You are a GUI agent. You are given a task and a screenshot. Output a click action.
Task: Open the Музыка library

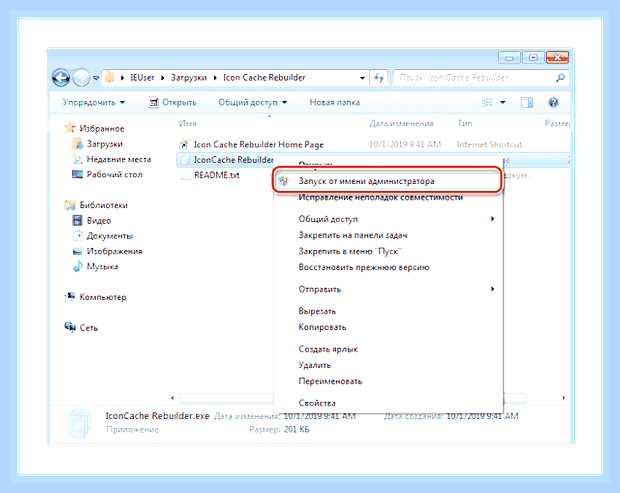(x=102, y=267)
